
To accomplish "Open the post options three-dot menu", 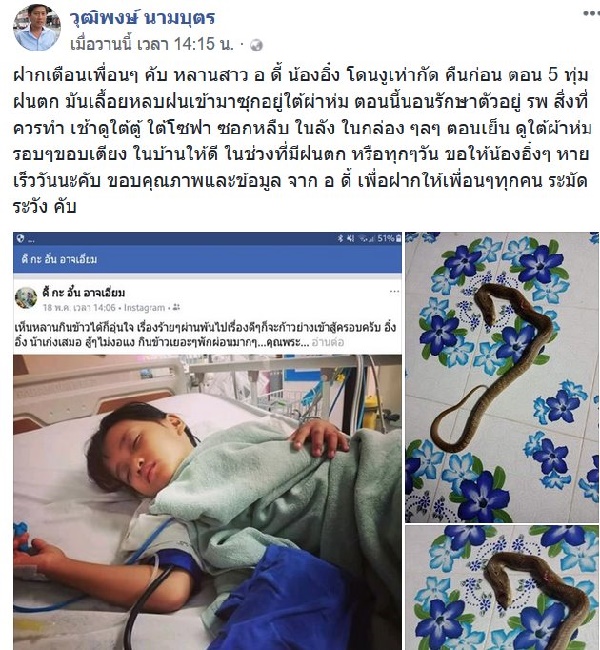I will point(591,14).
